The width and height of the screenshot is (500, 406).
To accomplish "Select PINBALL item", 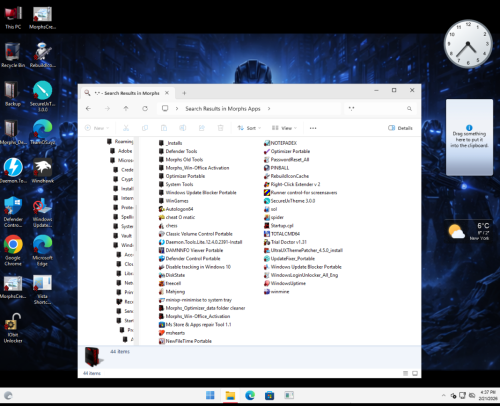I will (x=277, y=168).
